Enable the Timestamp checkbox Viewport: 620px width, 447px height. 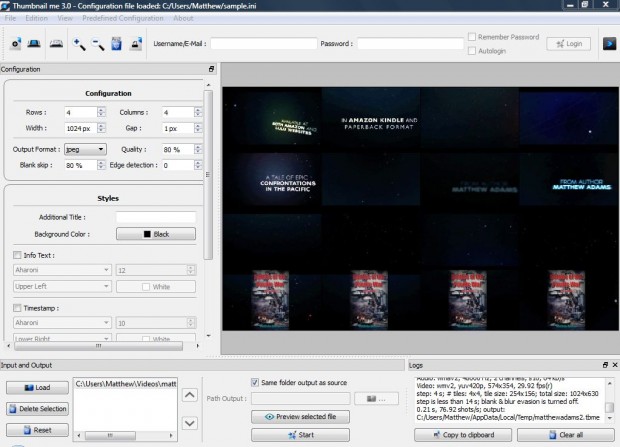click(17, 308)
